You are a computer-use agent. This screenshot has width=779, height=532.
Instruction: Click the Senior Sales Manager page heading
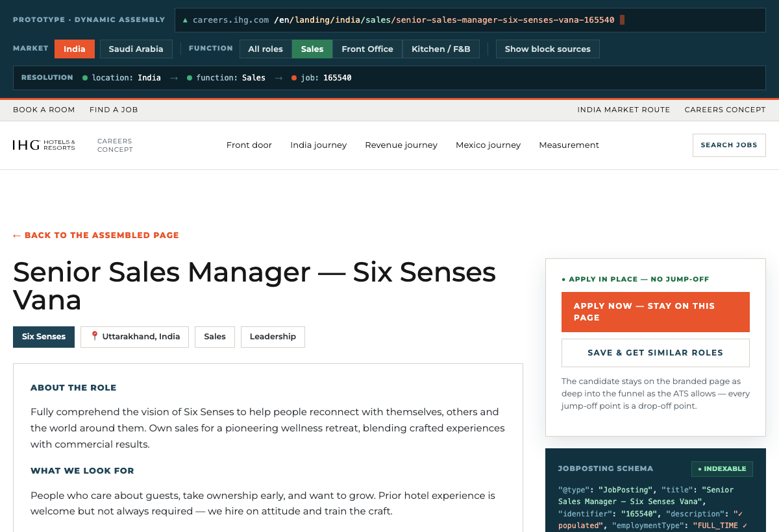254,286
